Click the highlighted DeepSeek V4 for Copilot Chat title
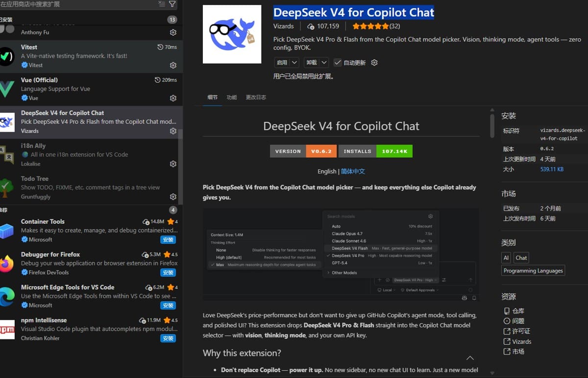Screen dimensions: 588x378 pyautogui.click(x=354, y=12)
